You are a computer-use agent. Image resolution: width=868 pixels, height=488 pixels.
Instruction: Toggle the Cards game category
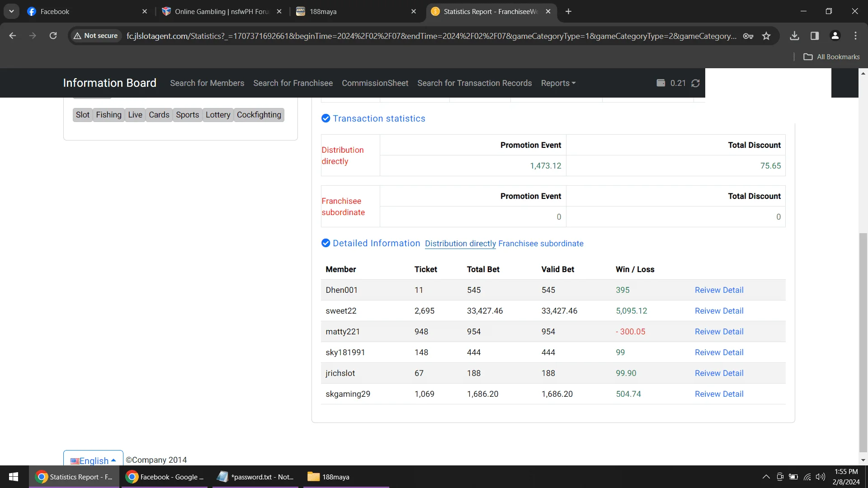159,115
